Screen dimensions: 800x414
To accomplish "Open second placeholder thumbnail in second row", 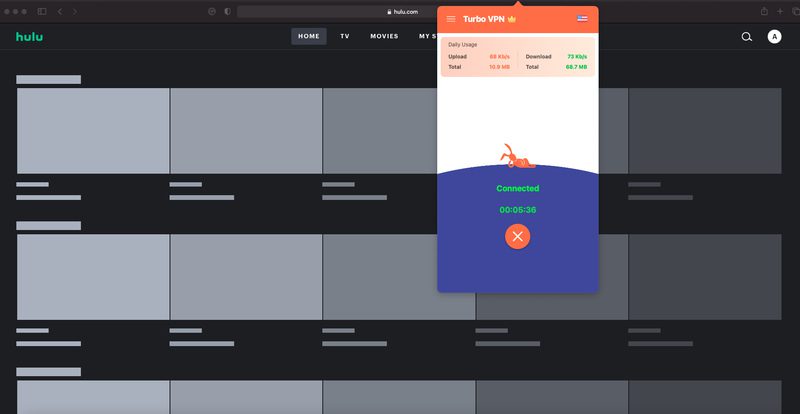I will (246, 277).
